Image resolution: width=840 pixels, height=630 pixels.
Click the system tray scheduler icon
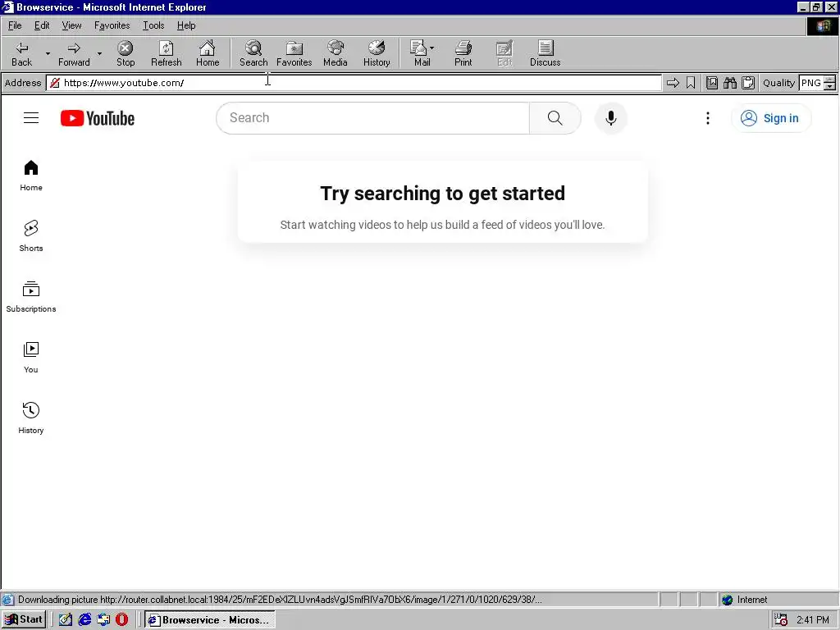pos(781,620)
